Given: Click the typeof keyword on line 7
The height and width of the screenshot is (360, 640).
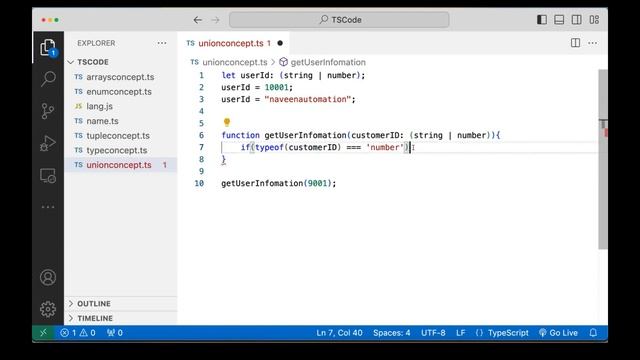Looking at the screenshot, I should pyautogui.click(x=269, y=147).
